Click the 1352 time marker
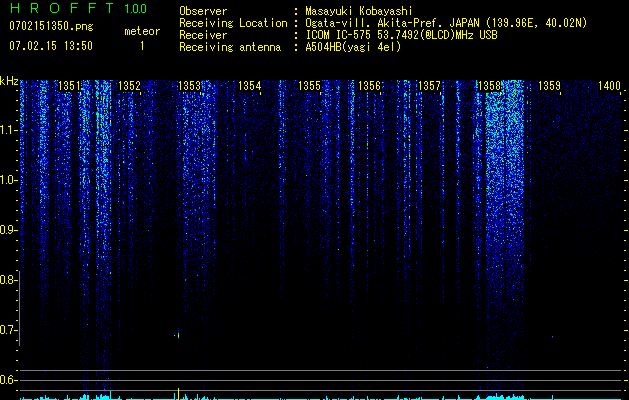 coord(130,85)
